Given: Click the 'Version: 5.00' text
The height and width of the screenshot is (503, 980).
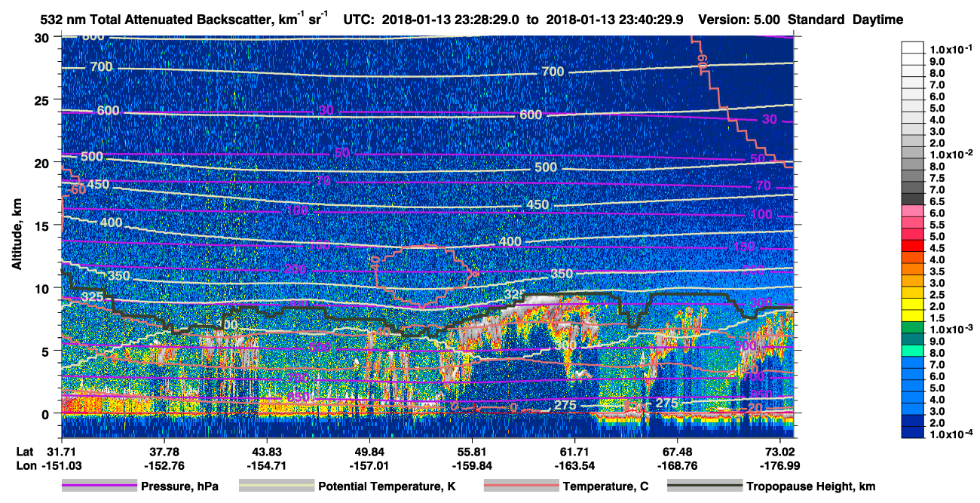Looking at the screenshot, I should click(740, 20).
